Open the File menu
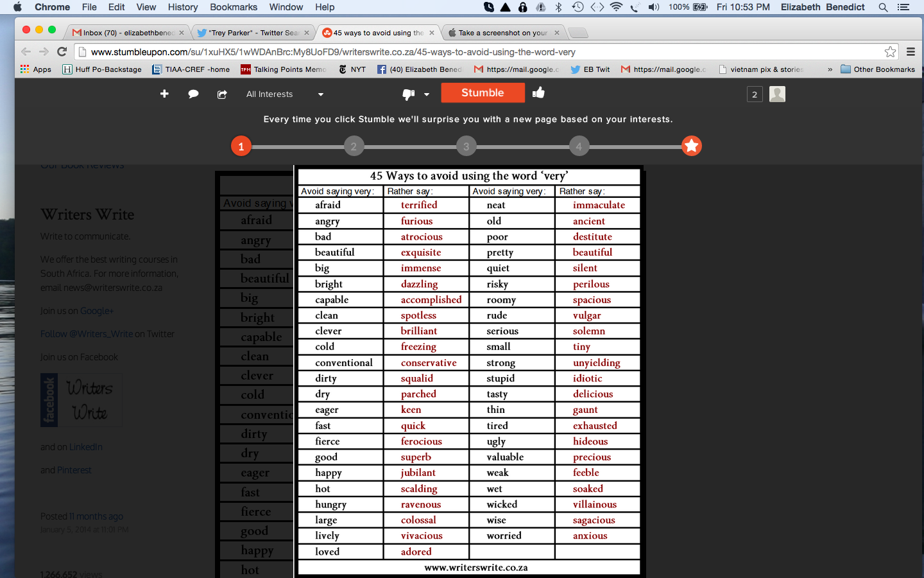Viewport: 924px width, 578px height. [x=89, y=7]
